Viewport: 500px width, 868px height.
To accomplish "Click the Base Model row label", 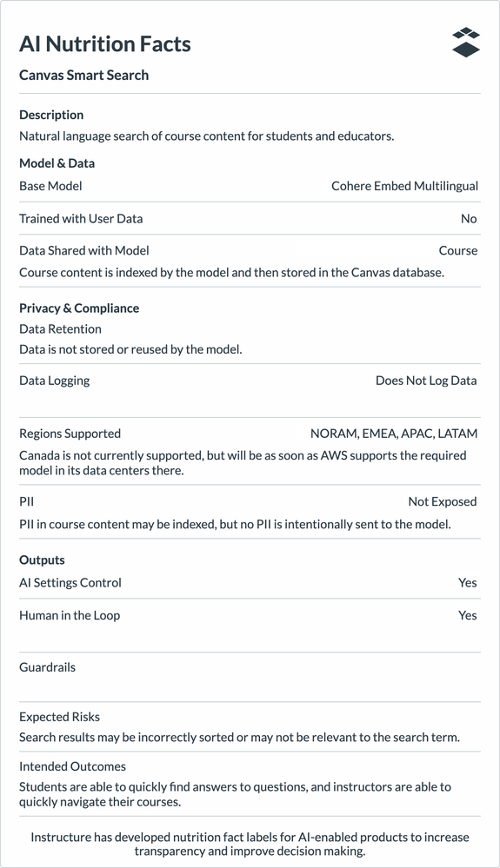I will [50, 186].
